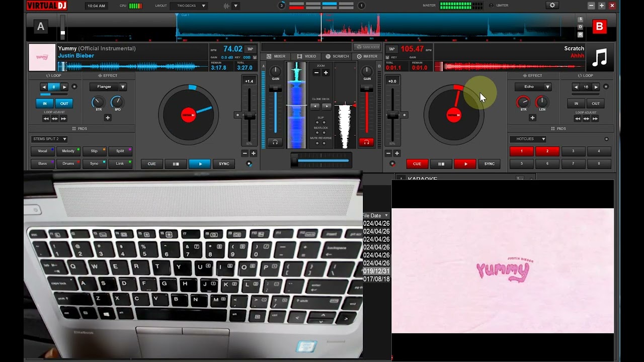The width and height of the screenshot is (644, 362).
Task: Double the loop length on deck B
Action: [x=596, y=87]
